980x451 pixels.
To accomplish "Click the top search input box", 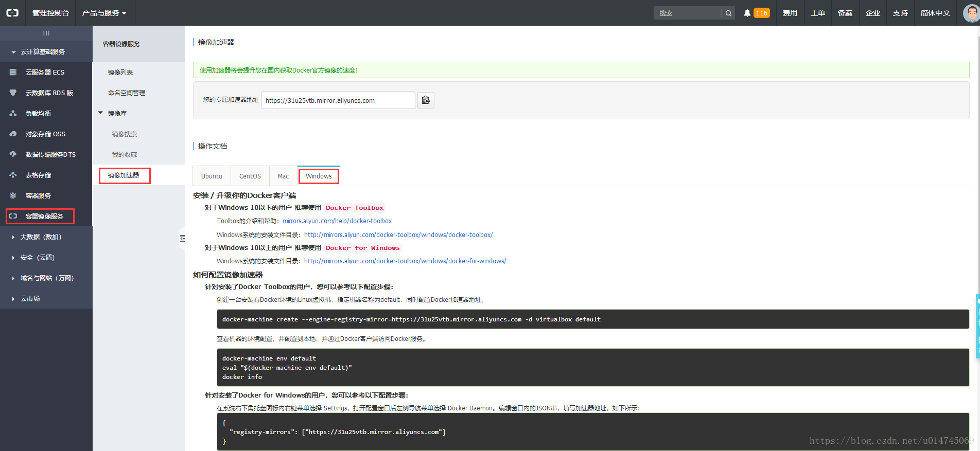I will (688, 13).
